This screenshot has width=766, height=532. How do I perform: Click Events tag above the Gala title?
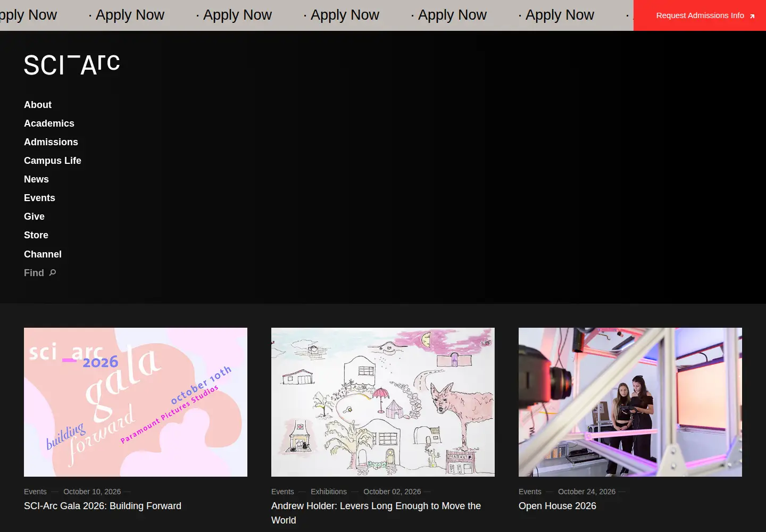pyautogui.click(x=35, y=492)
